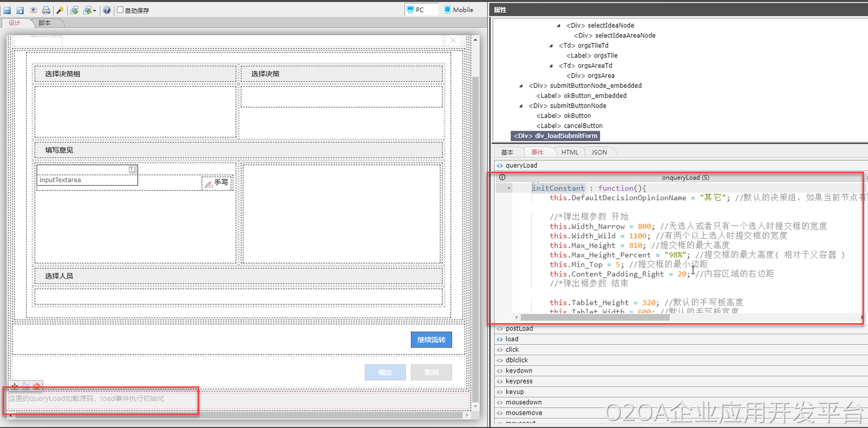Enable the 自动保存 auto-save checkbox

tap(120, 10)
